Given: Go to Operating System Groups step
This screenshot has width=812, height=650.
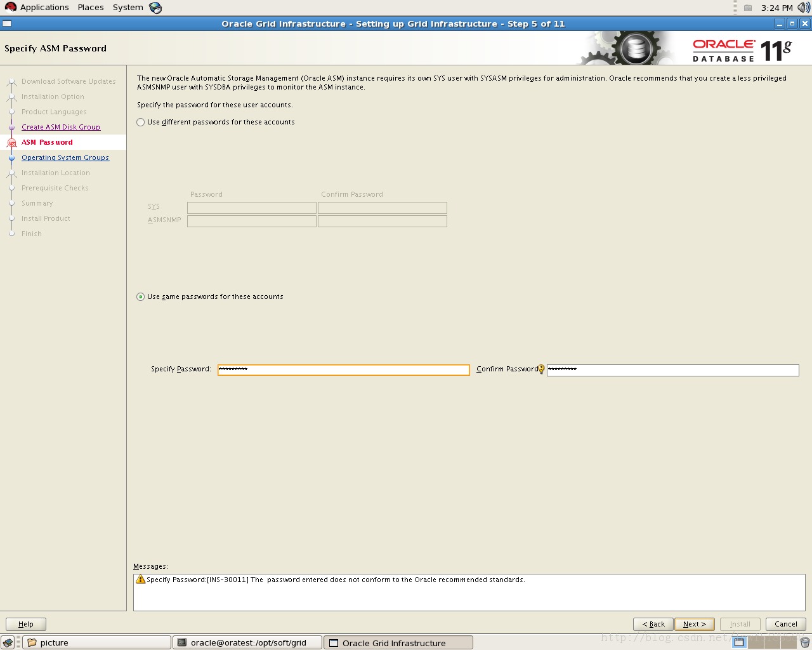Looking at the screenshot, I should point(65,157).
